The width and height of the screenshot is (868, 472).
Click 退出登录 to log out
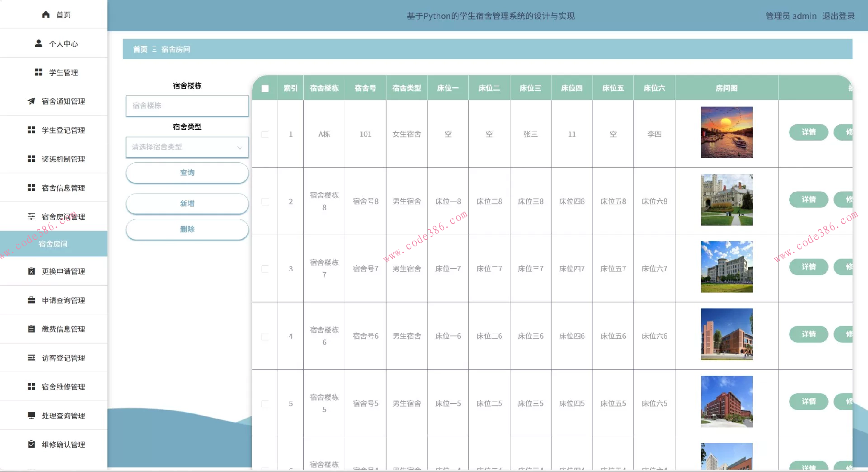coord(838,16)
